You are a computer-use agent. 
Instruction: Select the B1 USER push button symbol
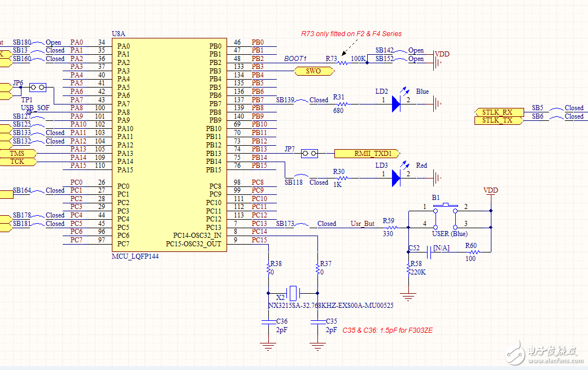click(x=445, y=216)
